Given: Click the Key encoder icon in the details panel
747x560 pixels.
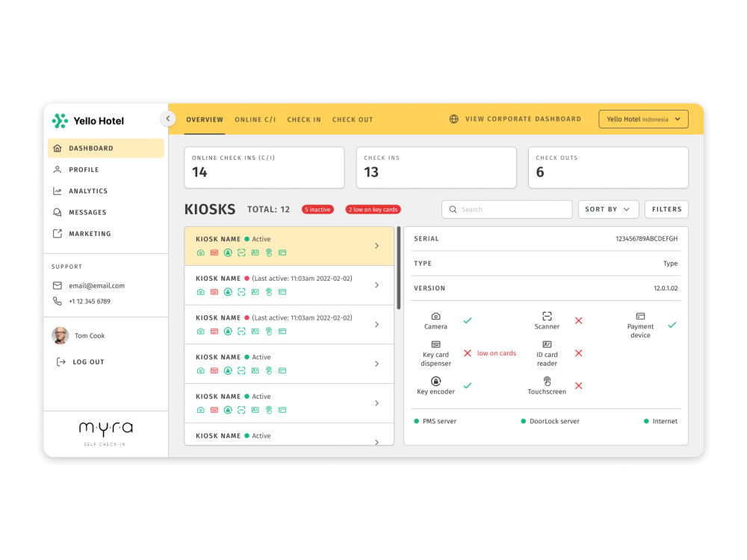Looking at the screenshot, I should pos(436,382).
